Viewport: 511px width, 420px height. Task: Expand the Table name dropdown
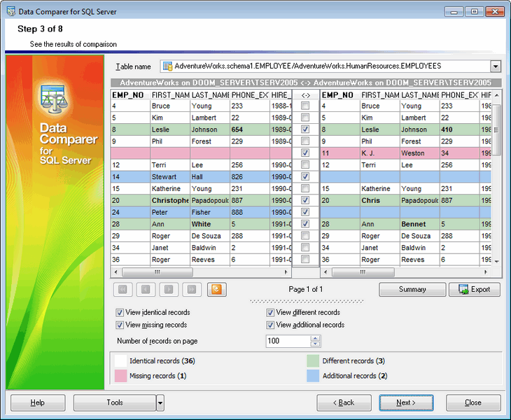click(496, 66)
